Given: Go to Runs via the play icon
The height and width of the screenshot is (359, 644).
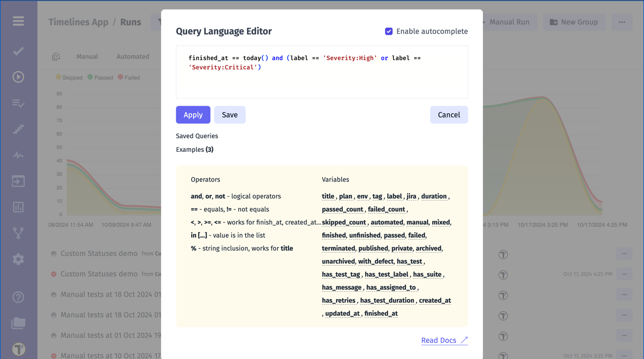Looking at the screenshot, I should click(x=18, y=77).
